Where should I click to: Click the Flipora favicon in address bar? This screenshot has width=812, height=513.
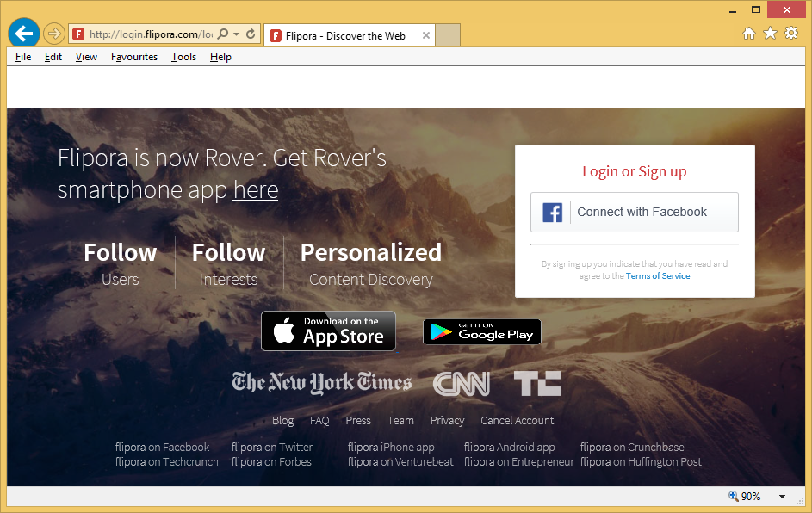pyautogui.click(x=78, y=34)
